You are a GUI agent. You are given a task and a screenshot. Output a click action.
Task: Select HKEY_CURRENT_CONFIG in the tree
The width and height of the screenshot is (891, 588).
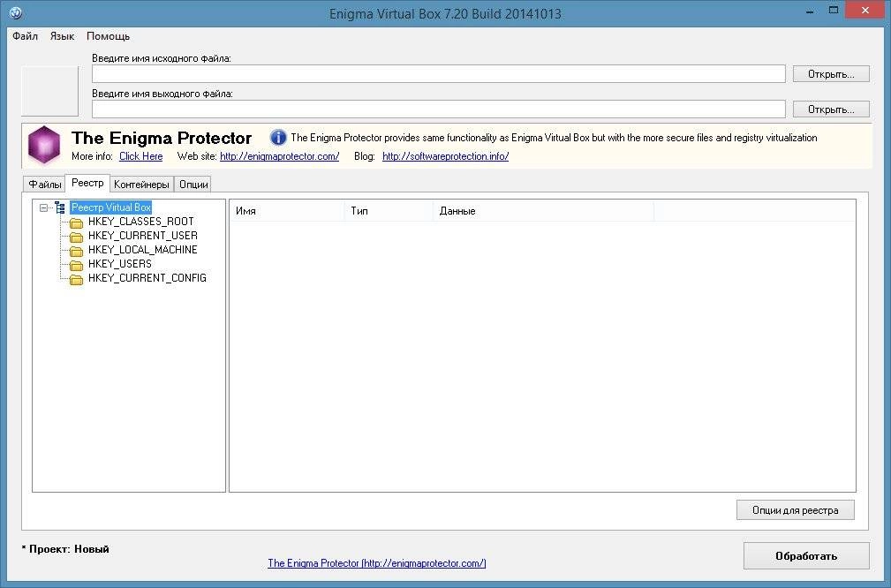click(147, 278)
